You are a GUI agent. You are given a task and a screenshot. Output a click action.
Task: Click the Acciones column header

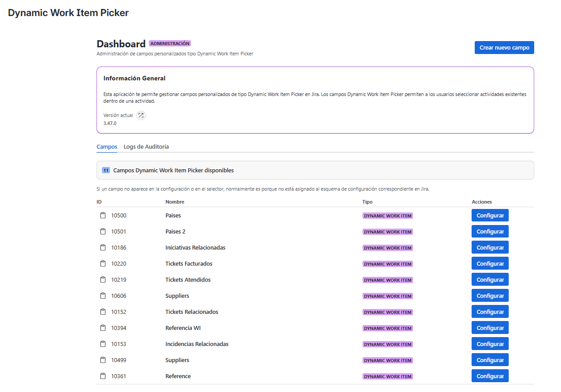[x=482, y=202]
